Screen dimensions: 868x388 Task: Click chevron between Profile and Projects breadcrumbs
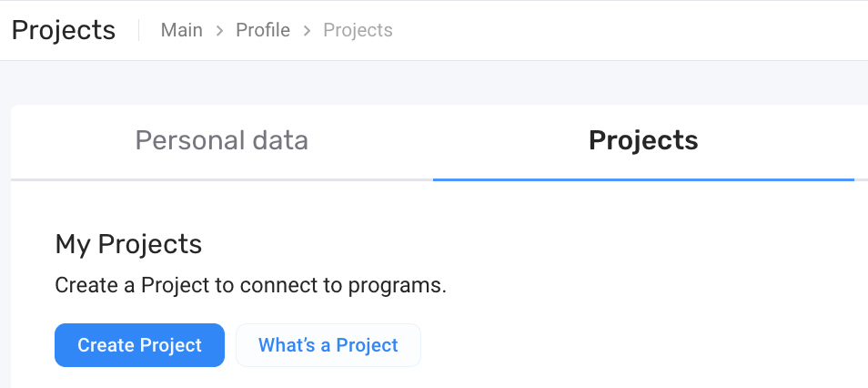click(x=307, y=31)
